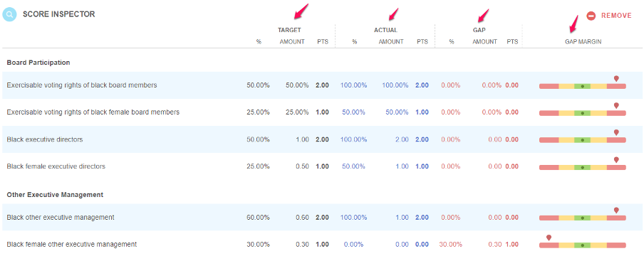644x266 pixels.
Task: Click the GAP column group header
Action: (x=479, y=30)
